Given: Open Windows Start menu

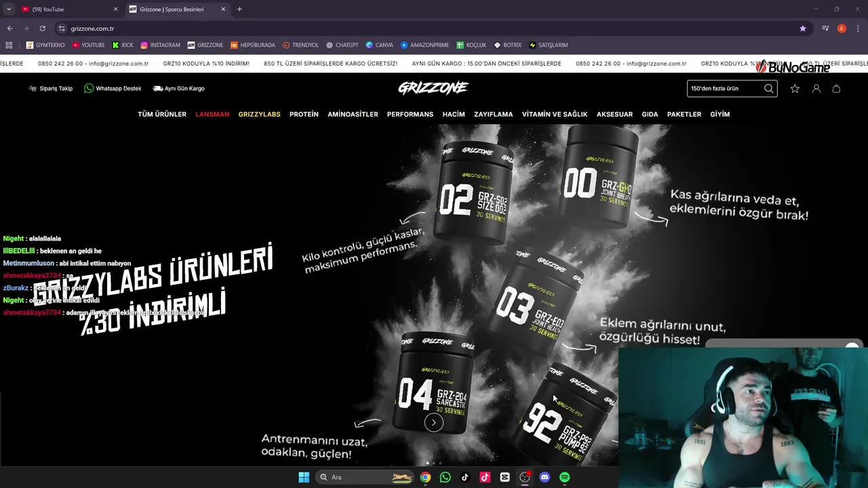Looking at the screenshot, I should (304, 477).
